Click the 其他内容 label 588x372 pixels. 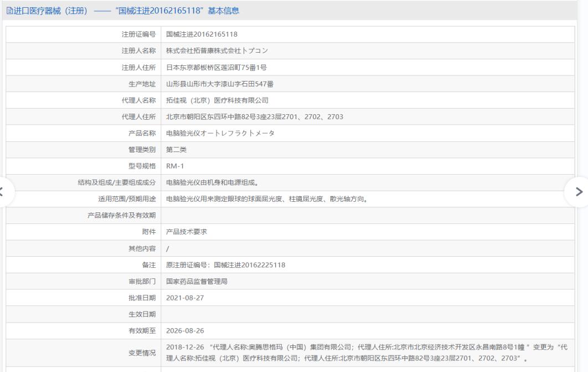(x=142, y=248)
